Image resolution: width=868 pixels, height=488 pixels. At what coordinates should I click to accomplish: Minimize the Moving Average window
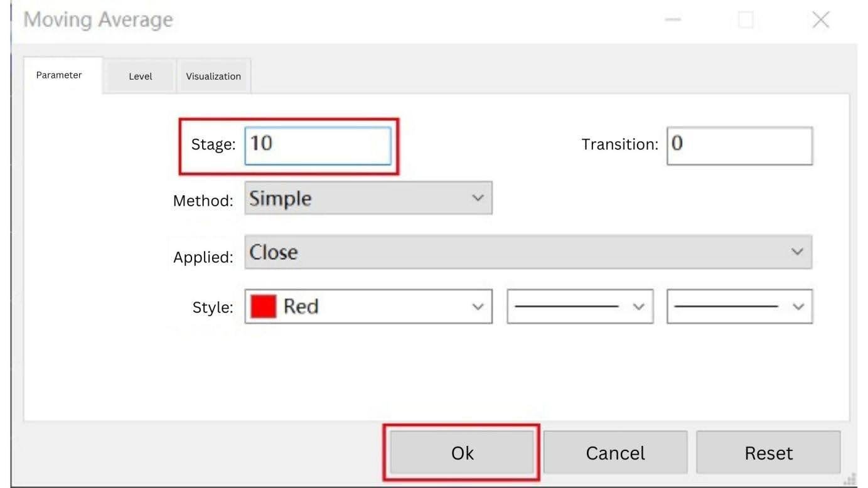coord(673,20)
